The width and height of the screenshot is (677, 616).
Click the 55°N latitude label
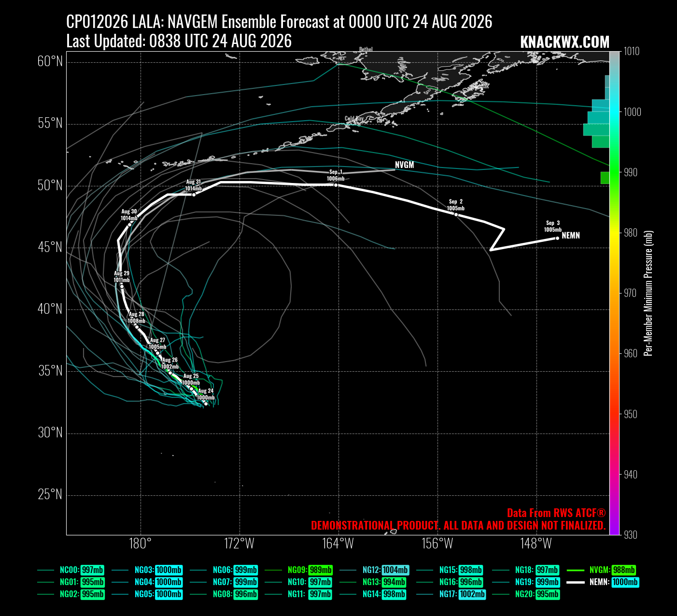click(x=50, y=124)
